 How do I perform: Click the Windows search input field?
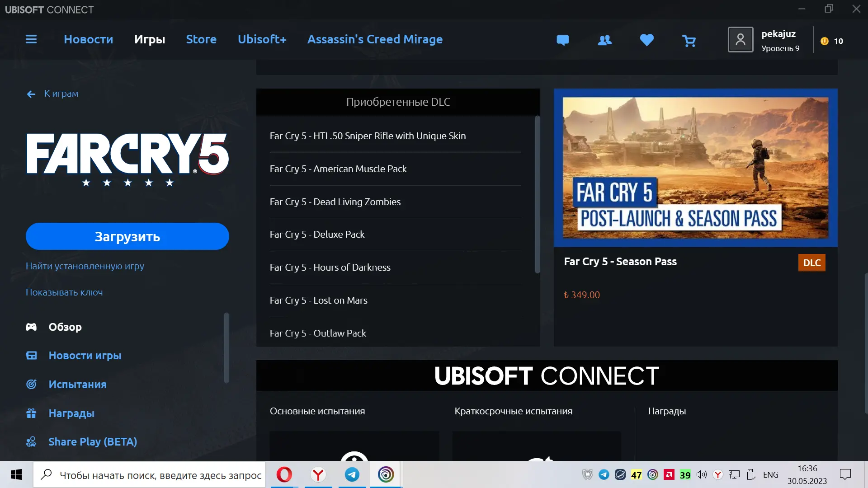point(149,474)
